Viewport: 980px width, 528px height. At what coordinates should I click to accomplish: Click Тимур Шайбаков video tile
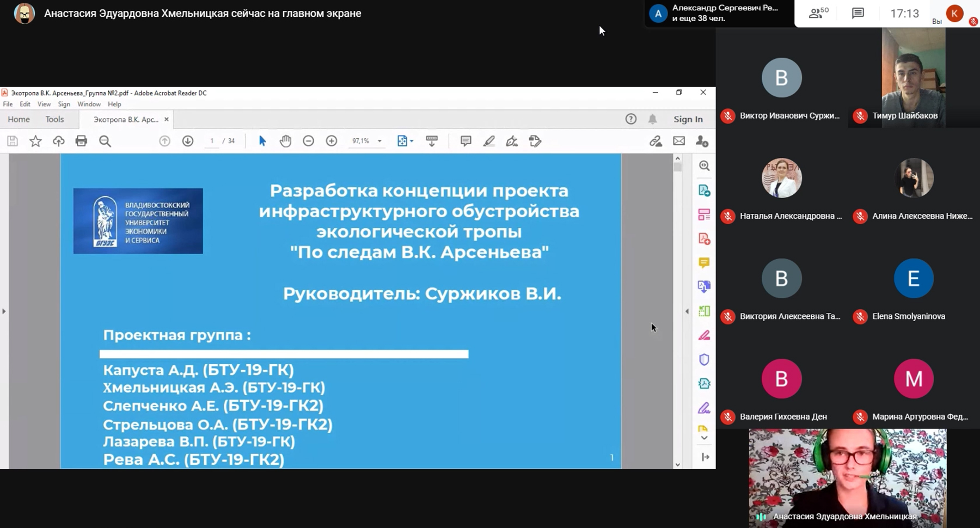(x=914, y=77)
